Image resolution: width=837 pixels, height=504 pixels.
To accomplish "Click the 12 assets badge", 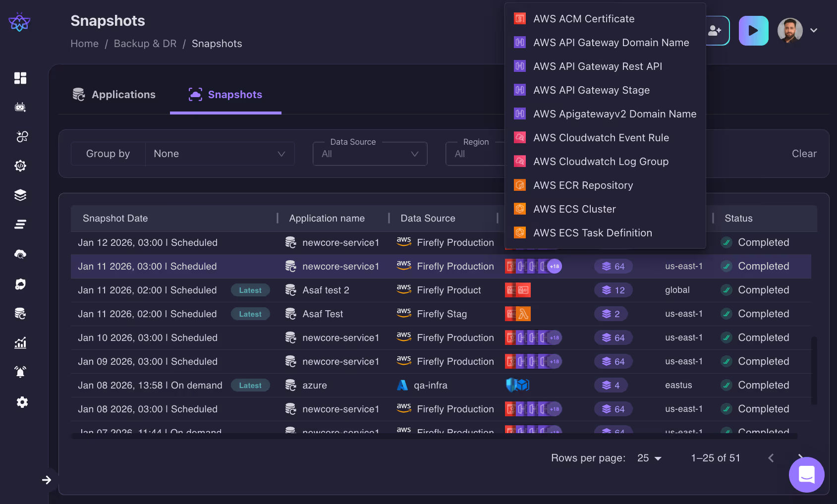I will pos(613,290).
